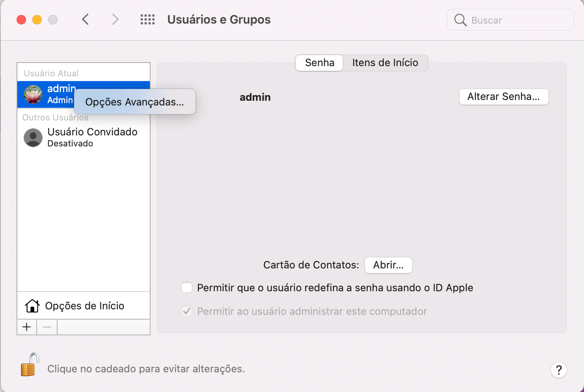The image size is (584, 392).
Task: Choose Opções Avançadas from the context menu
Action: [x=134, y=102]
